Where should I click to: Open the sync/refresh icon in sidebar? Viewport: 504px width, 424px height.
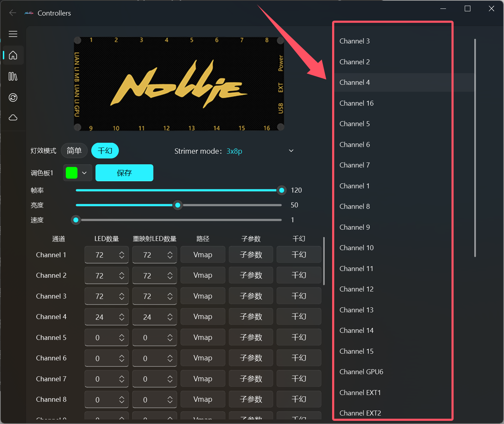[x=13, y=98]
